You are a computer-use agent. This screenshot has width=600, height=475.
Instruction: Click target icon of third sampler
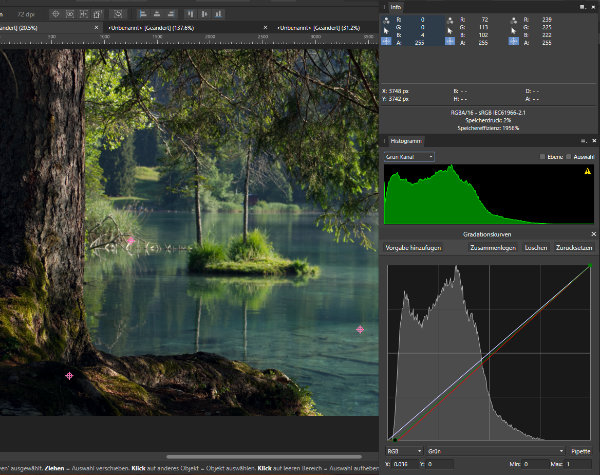[514, 41]
